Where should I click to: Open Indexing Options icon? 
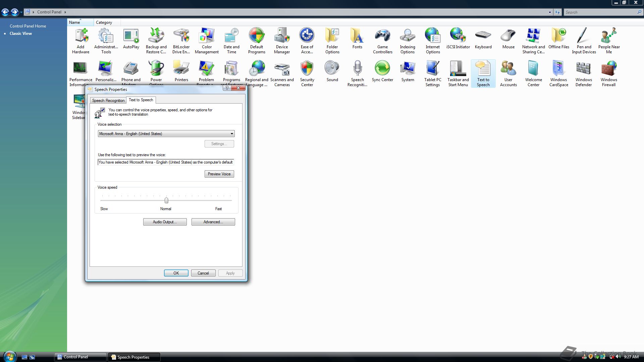click(x=408, y=41)
